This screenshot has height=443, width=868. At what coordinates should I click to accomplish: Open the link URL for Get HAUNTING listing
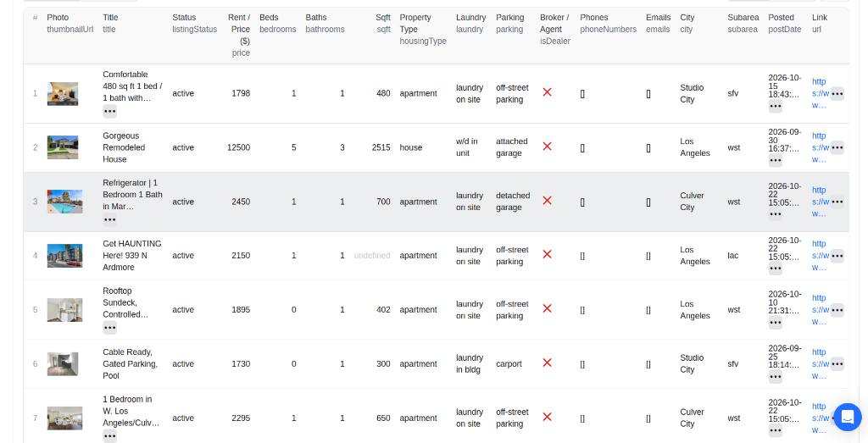820,256
